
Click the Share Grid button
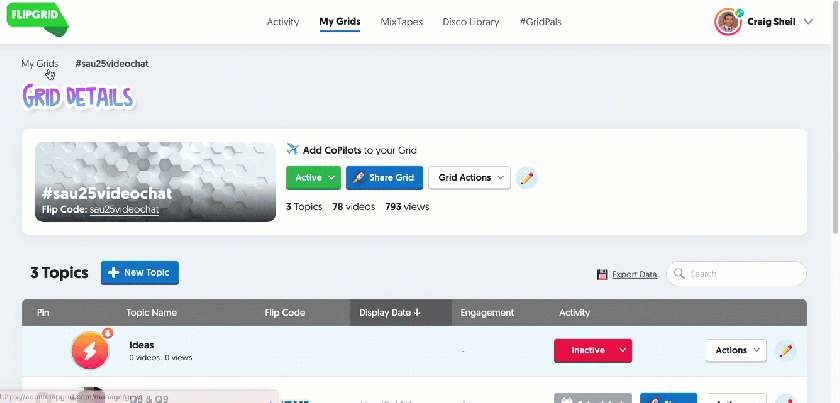[x=384, y=178]
